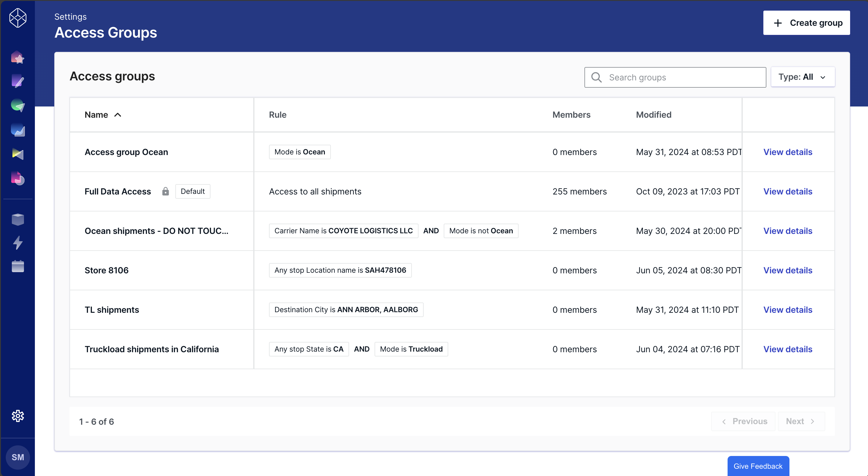The width and height of the screenshot is (868, 476).
Task: Click the Access Groups page title
Action: [106, 33]
